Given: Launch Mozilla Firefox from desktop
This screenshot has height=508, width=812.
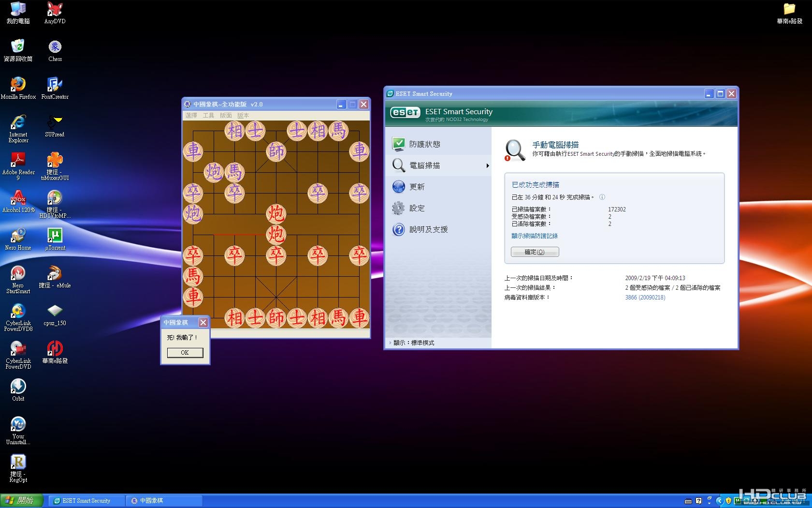Looking at the screenshot, I should 18,88.
